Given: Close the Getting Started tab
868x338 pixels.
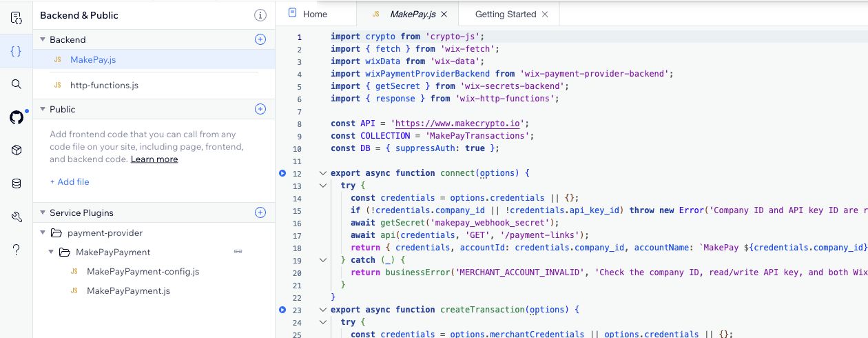Looking at the screenshot, I should point(545,14).
